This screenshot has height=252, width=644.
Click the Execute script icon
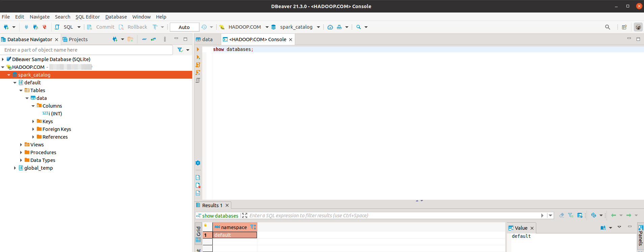(198, 65)
